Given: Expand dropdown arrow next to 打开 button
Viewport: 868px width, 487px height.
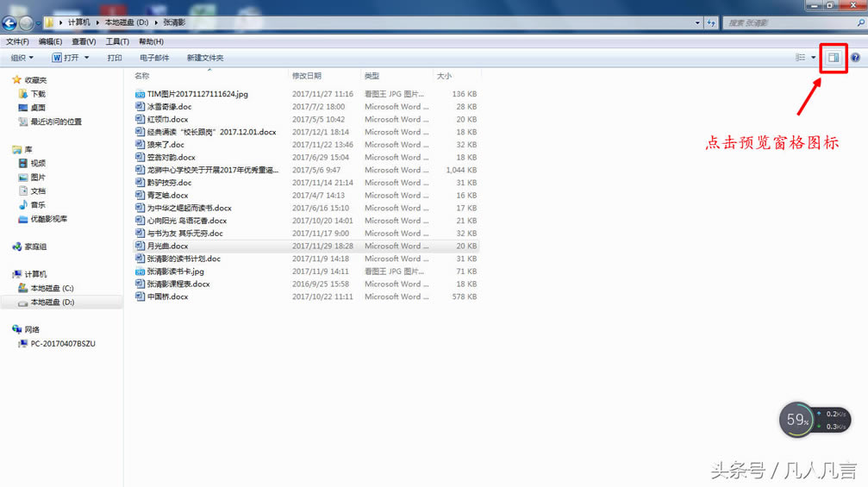Looking at the screenshot, I should pos(86,58).
